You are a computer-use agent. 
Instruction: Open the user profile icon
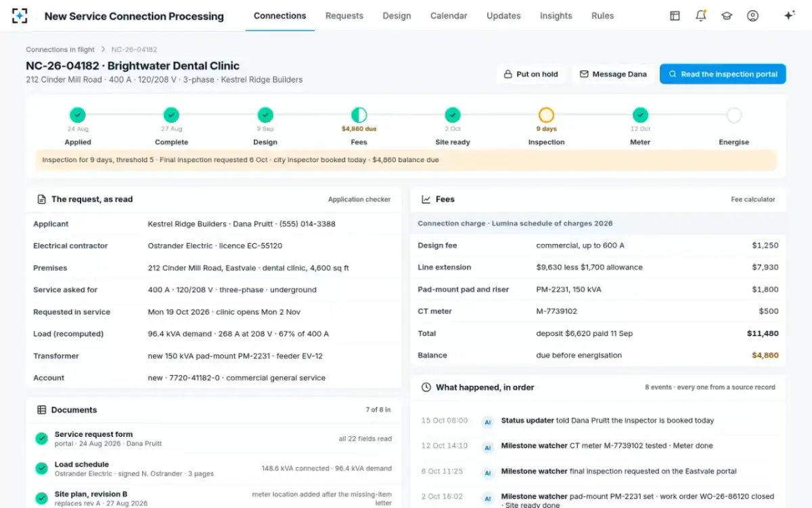click(x=752, y=16)
